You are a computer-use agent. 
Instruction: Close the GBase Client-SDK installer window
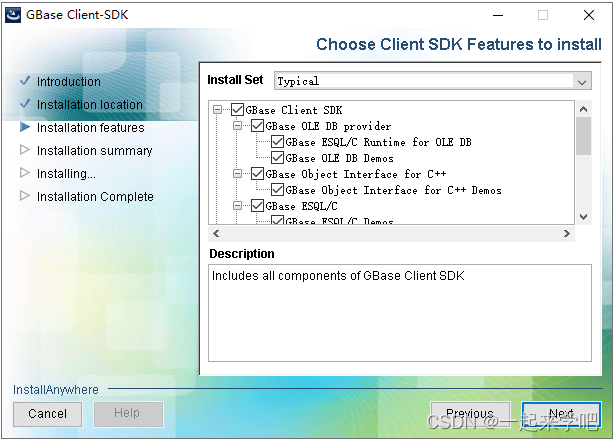pos(589,15)
